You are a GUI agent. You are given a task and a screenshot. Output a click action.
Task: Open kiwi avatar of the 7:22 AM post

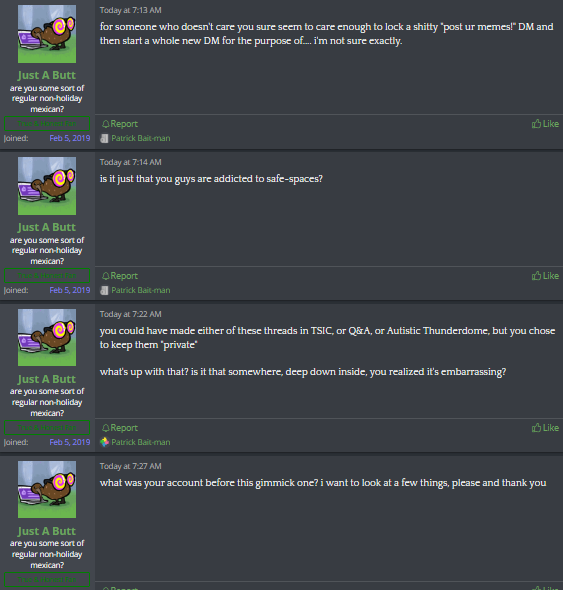pyautogui.click(x=47, y=338)
